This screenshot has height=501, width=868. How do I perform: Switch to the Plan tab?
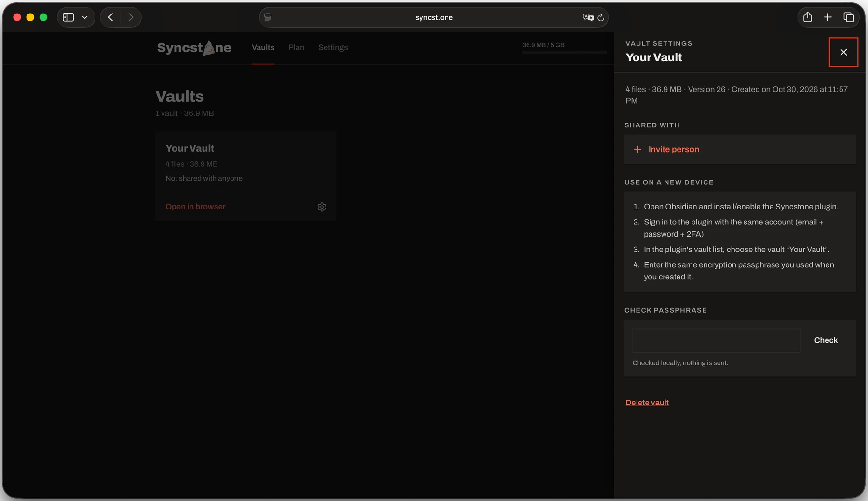(296, 47)
